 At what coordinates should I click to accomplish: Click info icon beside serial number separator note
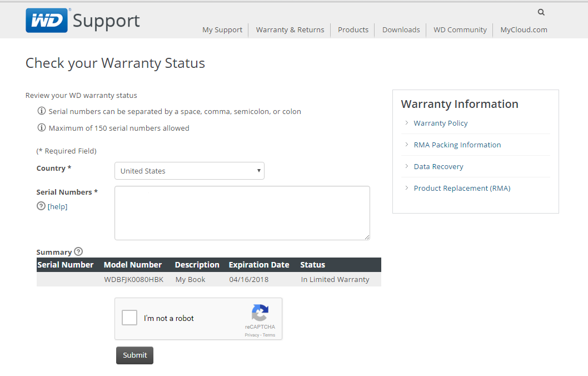tap(42, 111)
